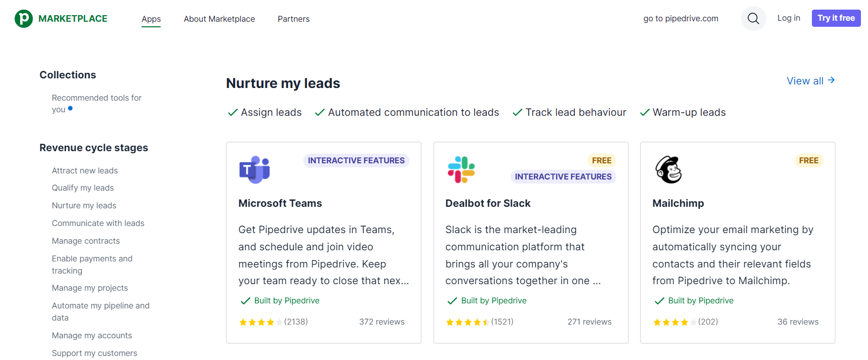Open the search magnifier icon
Screen dimensions: 868x360
[x=753, y=19]
